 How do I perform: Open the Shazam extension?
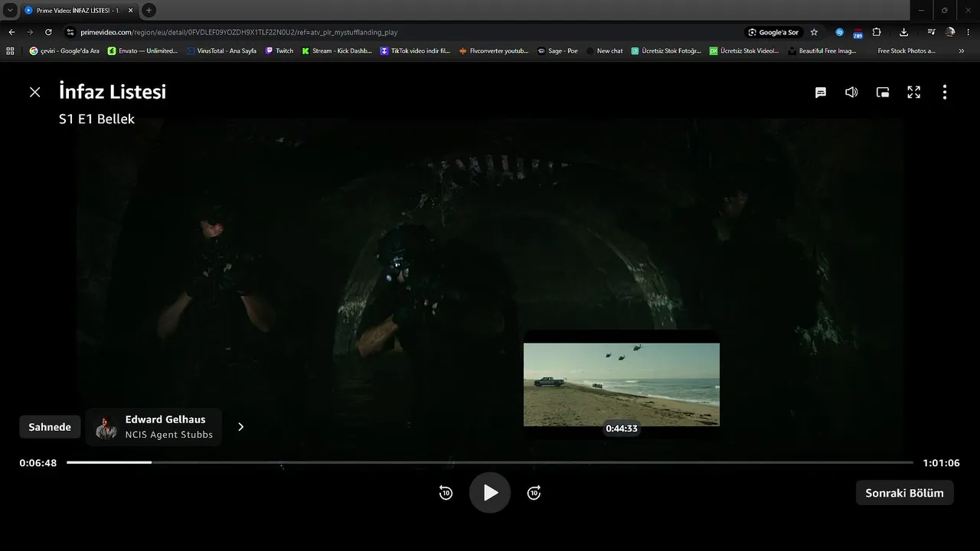tap(840, 32)
